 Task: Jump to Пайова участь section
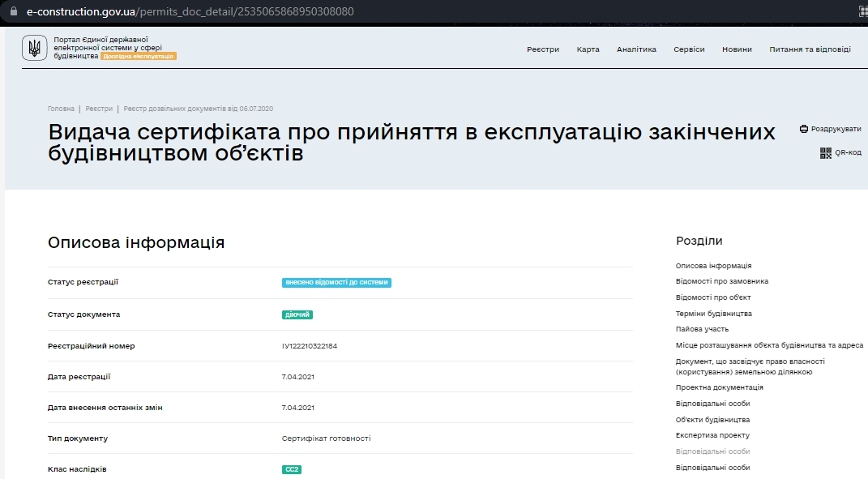tap(702, 329)
